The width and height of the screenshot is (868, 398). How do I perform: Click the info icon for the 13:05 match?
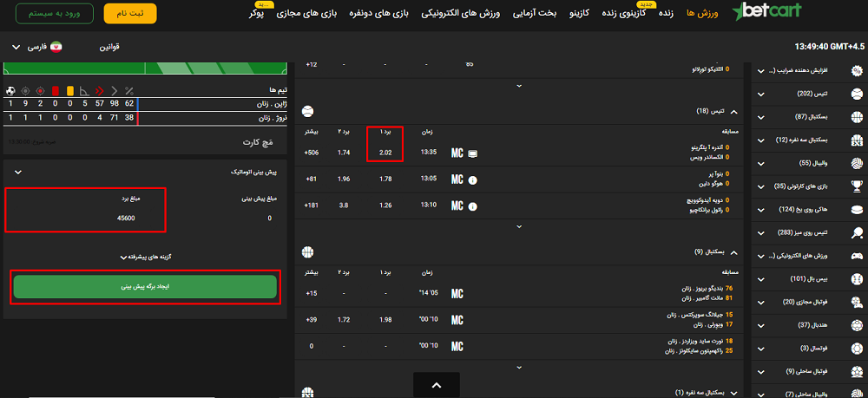tap(473, 179)
